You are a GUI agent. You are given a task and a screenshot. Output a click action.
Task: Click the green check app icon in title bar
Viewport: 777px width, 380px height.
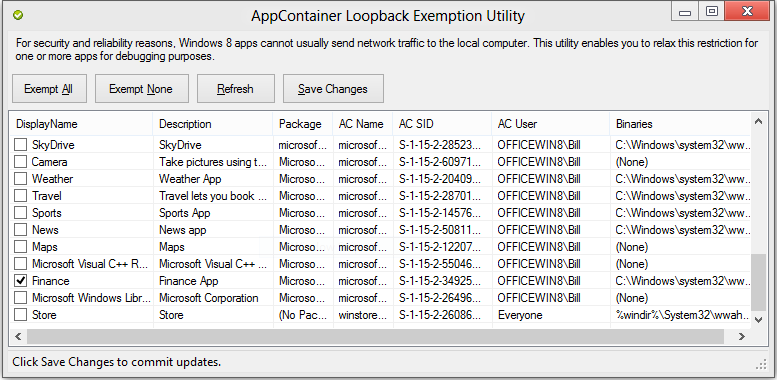tap(18, 15)
